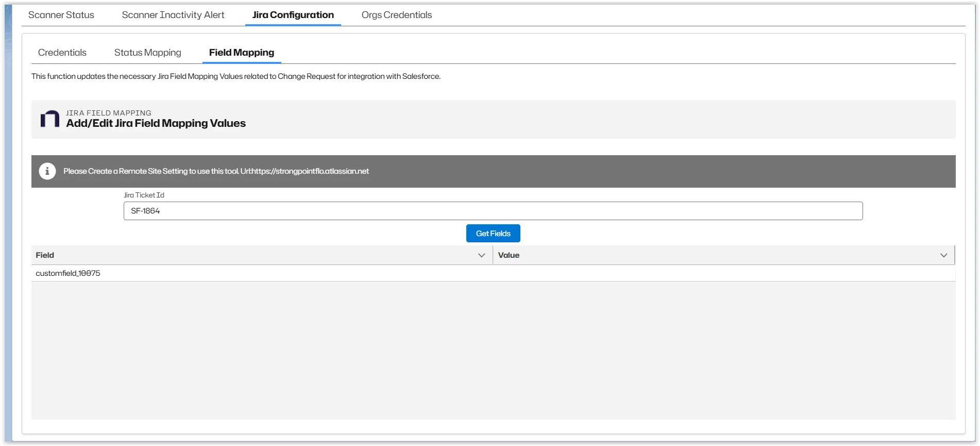Switch to the Scanner Status tab
The image size is (980, 446).
click(x=61, y=15)
